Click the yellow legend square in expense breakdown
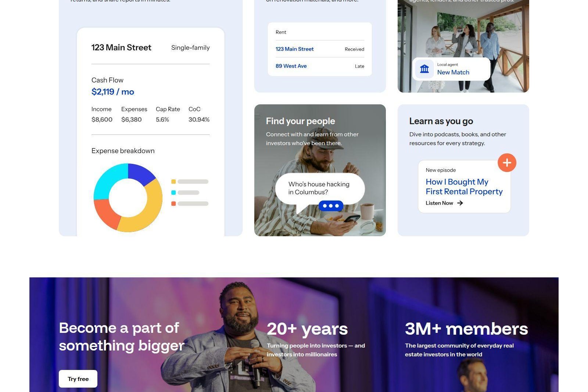Viewport: 588px width, 392px height. [x=173, y=181]
